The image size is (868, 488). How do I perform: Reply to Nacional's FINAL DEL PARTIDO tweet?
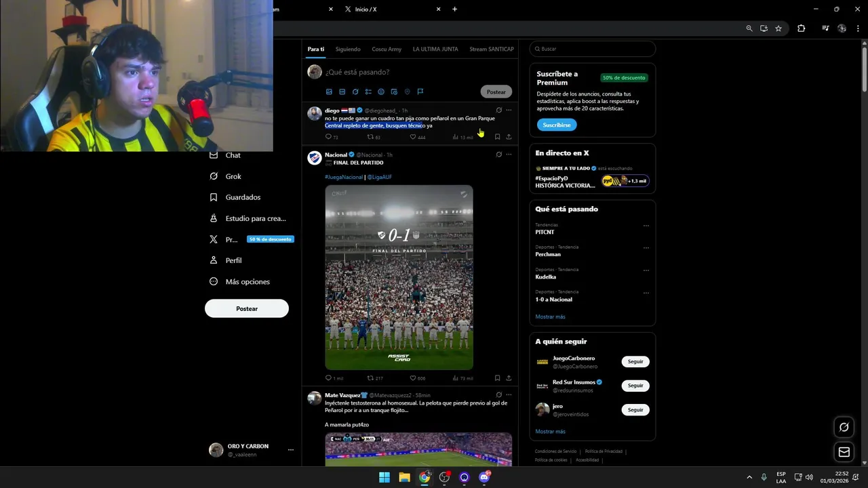pos(328,378)
